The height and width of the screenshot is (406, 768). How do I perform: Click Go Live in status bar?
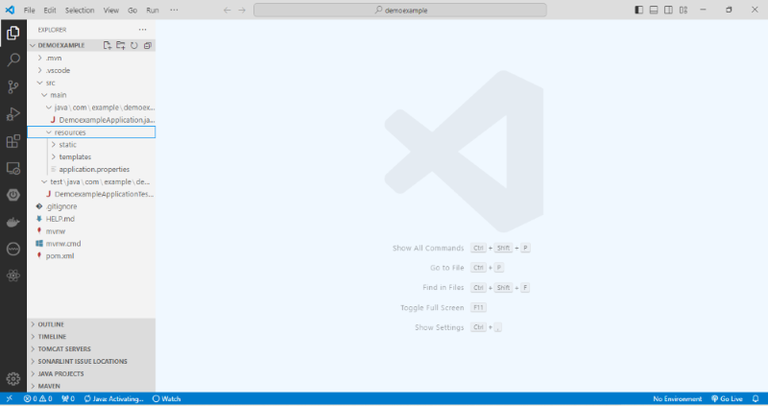(727, 399)
